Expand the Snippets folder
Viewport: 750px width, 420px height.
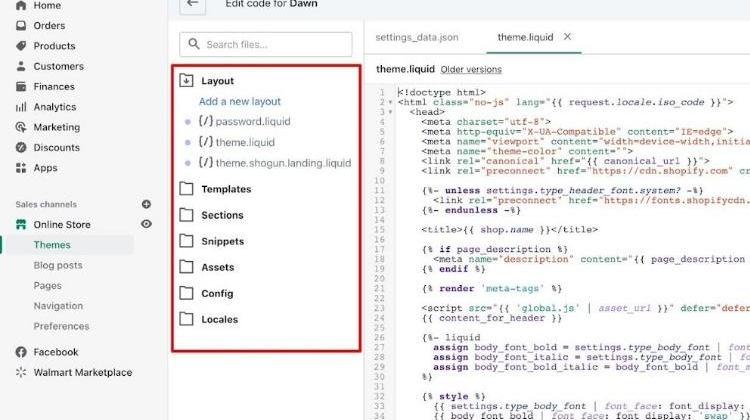pyautogui.click(x=187, y=241)
